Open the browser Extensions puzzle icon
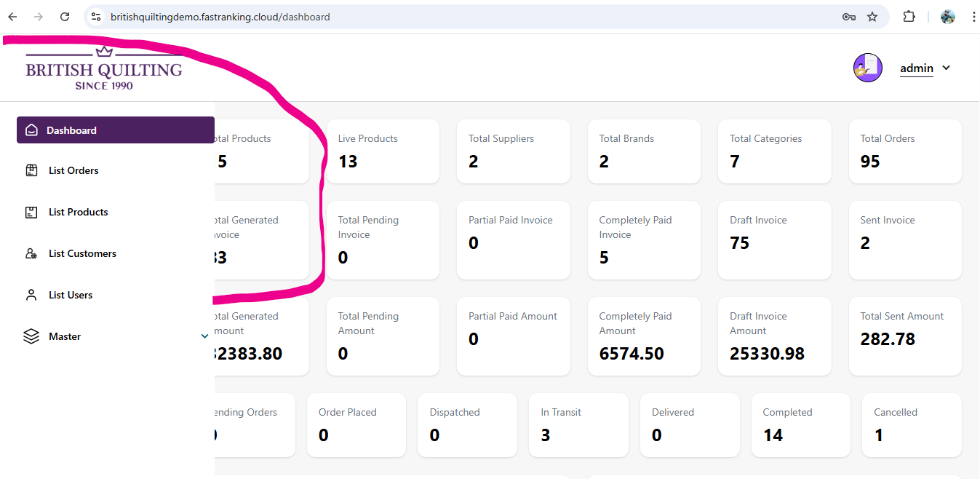 [x=909, y=17]
